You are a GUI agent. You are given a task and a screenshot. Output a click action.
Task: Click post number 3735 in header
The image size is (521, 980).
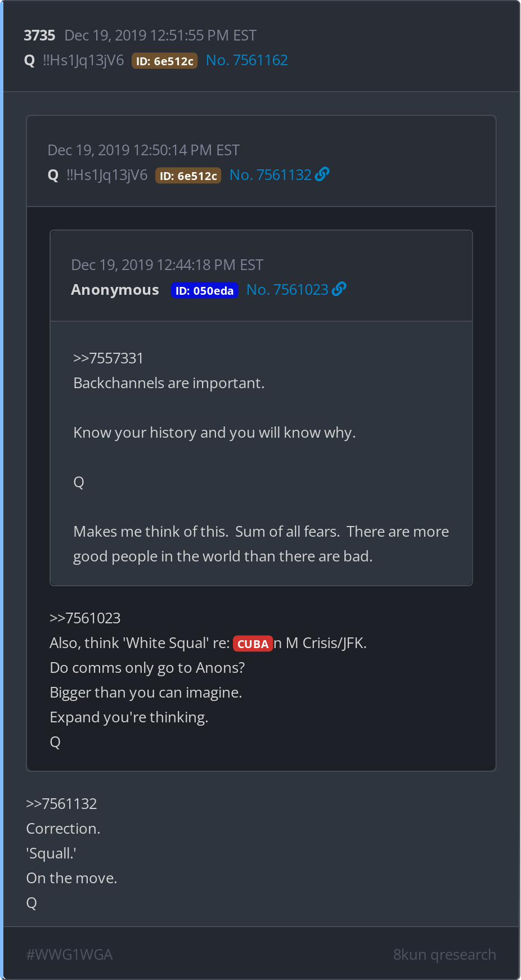point(39,35)
